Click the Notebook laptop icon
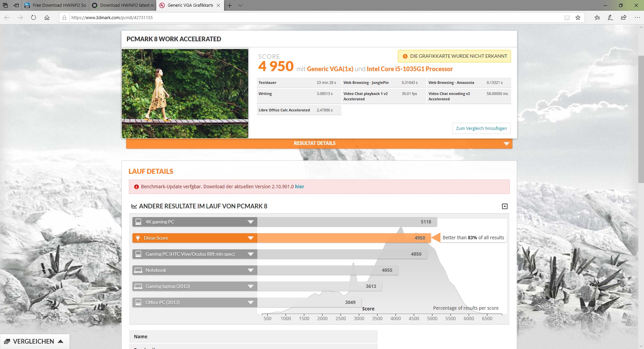This screenshot has height=349, width=644. click(138, 270)
